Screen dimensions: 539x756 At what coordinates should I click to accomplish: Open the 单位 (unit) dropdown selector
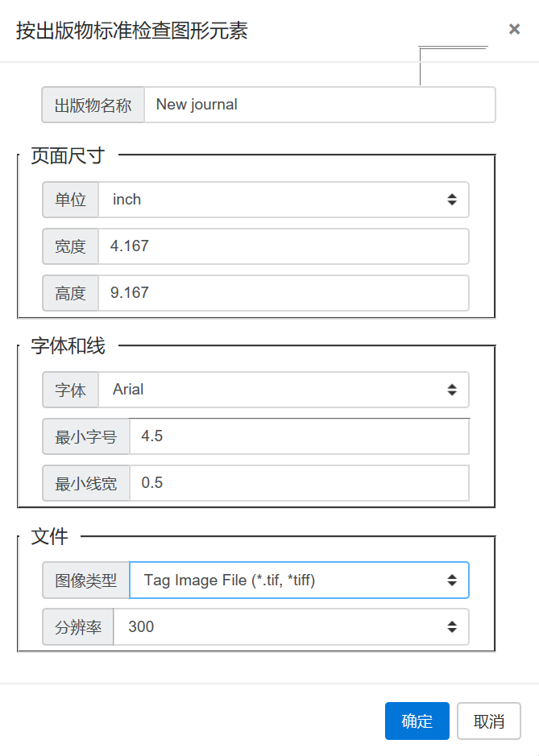tap(282, 200)
